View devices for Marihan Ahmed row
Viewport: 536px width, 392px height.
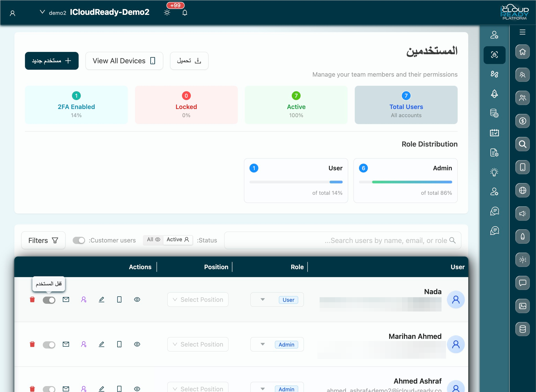pos(119,344)
